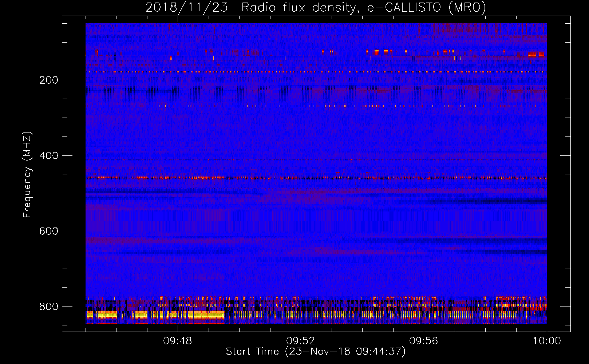
Task: Click the 'Start Time (23-Nov-18 09:44:37)' axis label
Action: click(316, 352)
